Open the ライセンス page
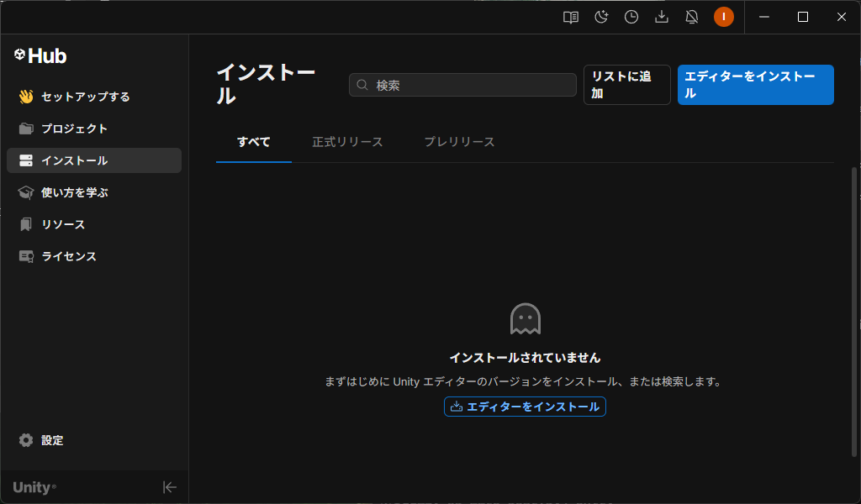This screenshot has height=504, width=861. pyautogui.click(x=69, y=256)
